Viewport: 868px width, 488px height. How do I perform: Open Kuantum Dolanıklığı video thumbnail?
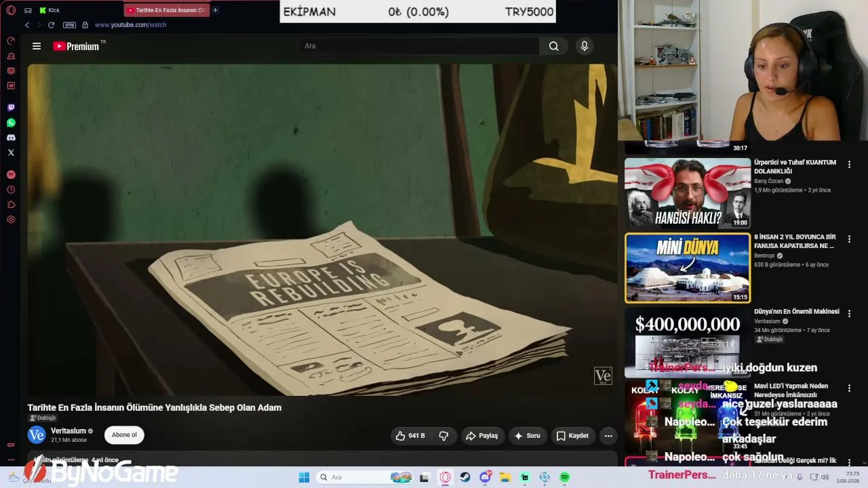688,193
